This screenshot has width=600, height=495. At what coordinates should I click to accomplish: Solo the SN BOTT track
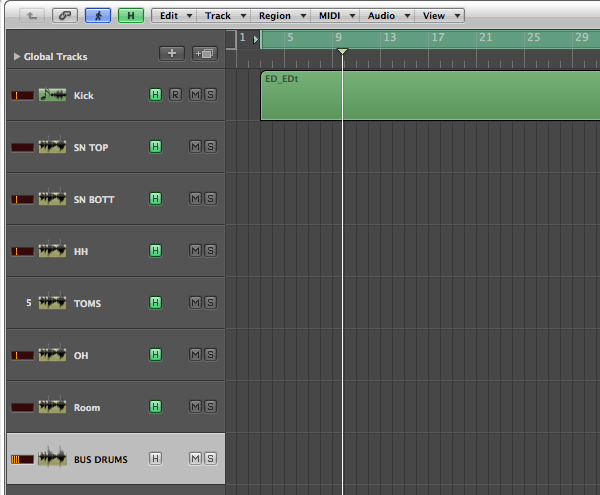(210, 199)
